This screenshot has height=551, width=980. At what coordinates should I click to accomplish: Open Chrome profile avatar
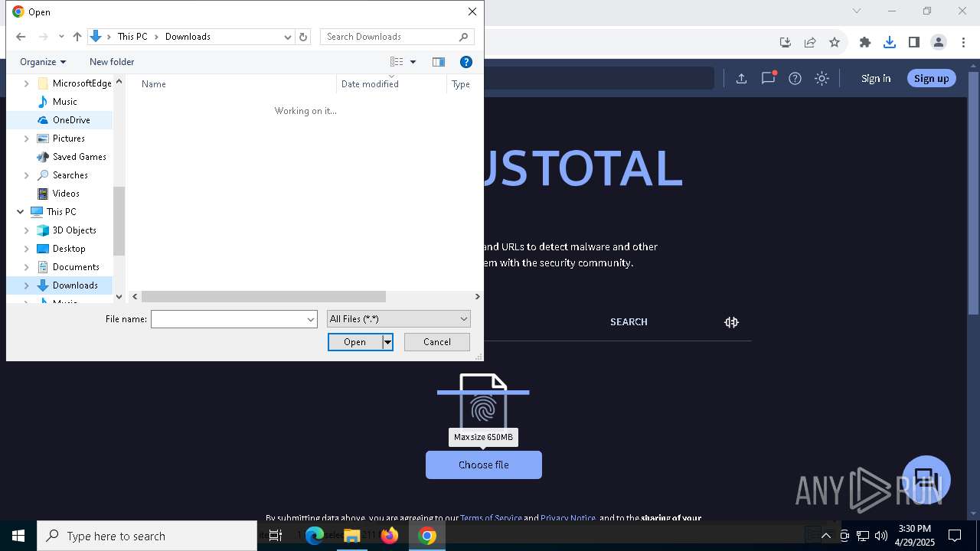coord(939,42)
